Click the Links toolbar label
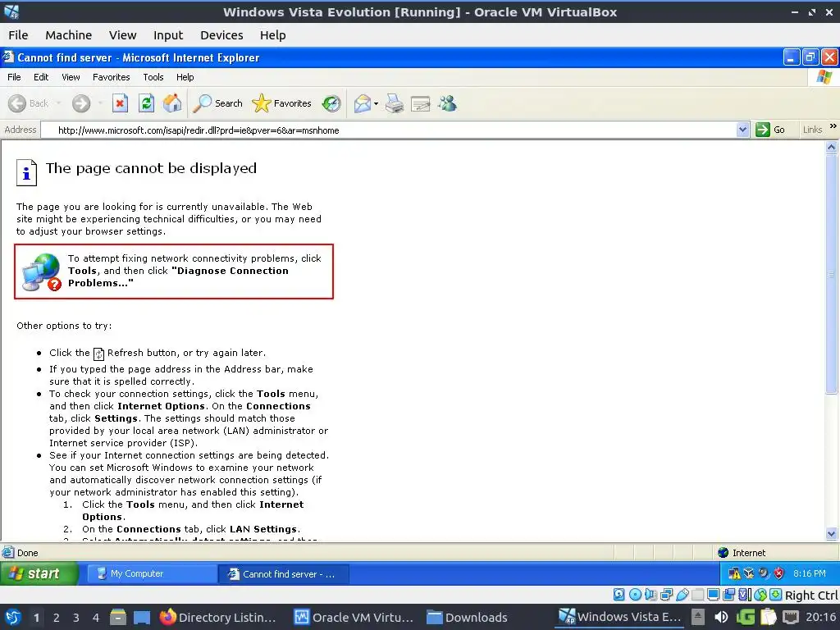The width and height of the screenshot is (840, 630). tap(812, 130)
